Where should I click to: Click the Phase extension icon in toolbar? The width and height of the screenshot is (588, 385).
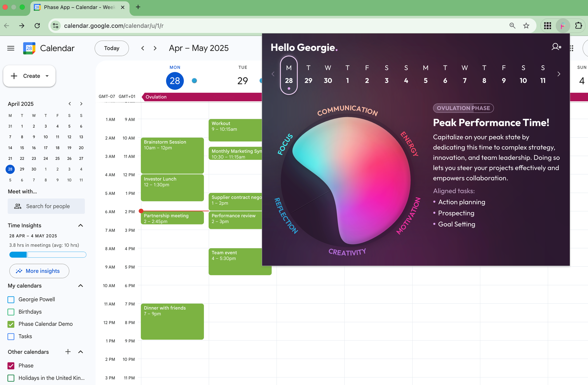click(x=563, y=26)
